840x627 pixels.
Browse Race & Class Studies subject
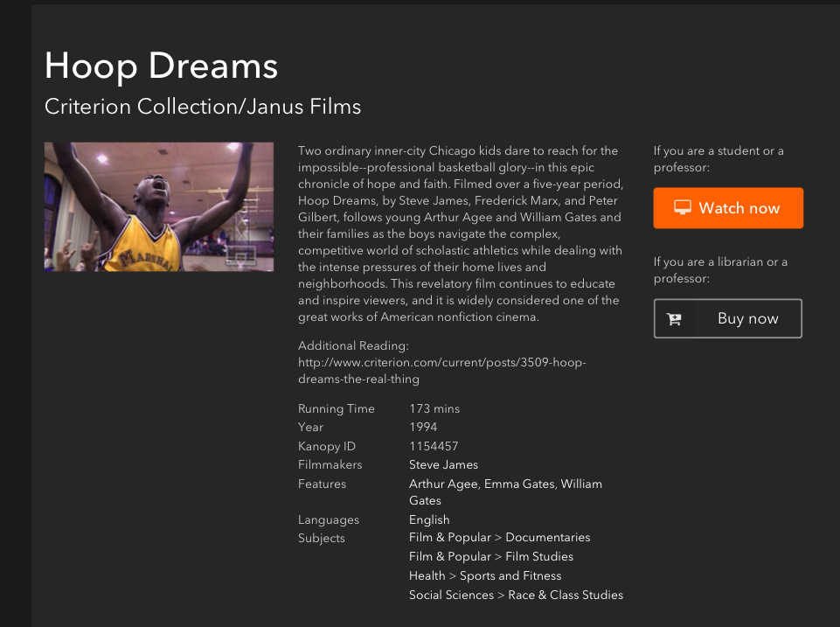click(566, 595)
